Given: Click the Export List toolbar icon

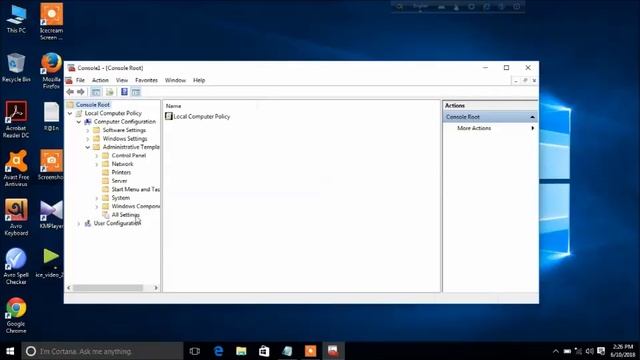Looking at the screenshot, I should [x=110, y=92].
